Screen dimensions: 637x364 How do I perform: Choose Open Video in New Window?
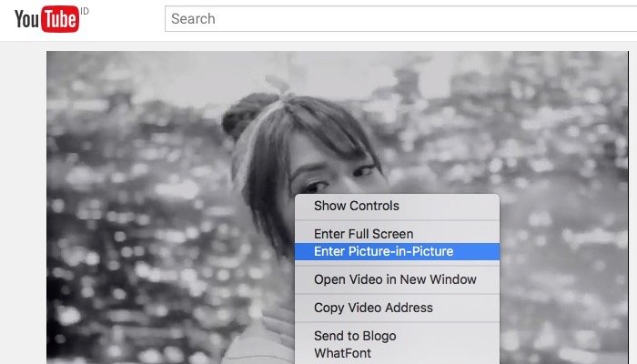point(397,279)
